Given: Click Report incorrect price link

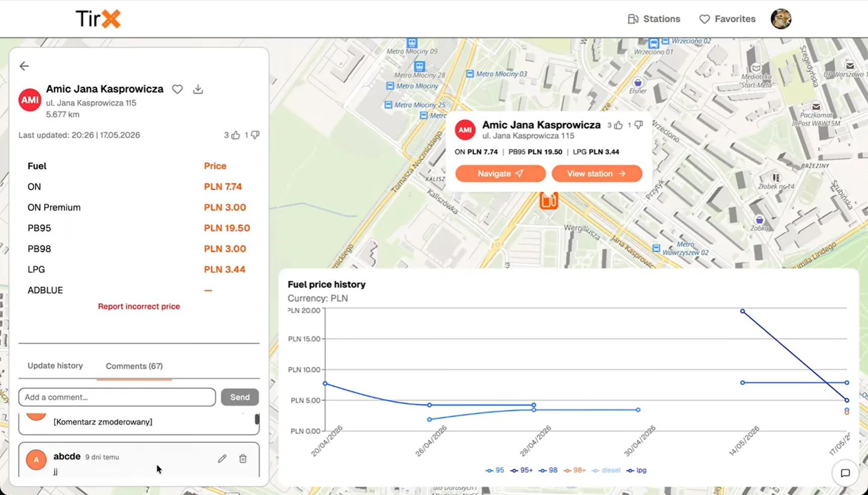Looking at the screenshot, I should pos(139,306).
